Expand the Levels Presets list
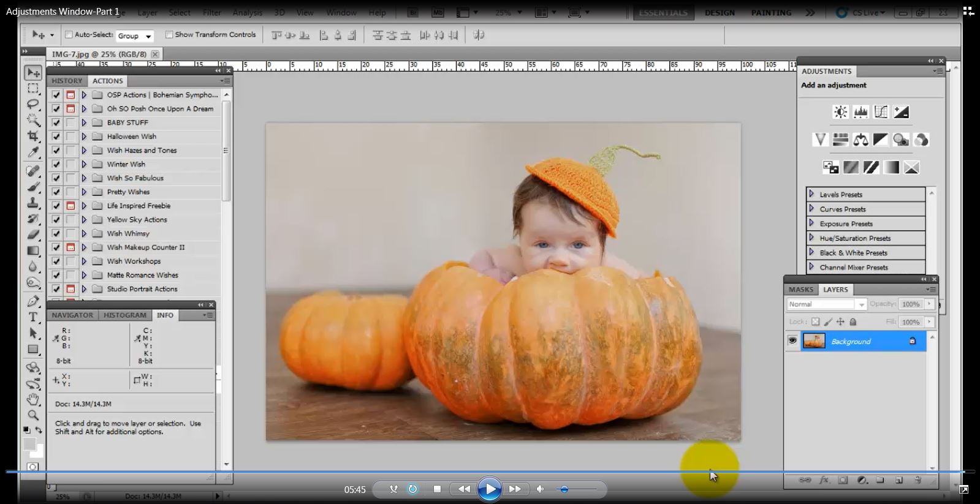The image size is (980, 504). (x=811, y=194)
